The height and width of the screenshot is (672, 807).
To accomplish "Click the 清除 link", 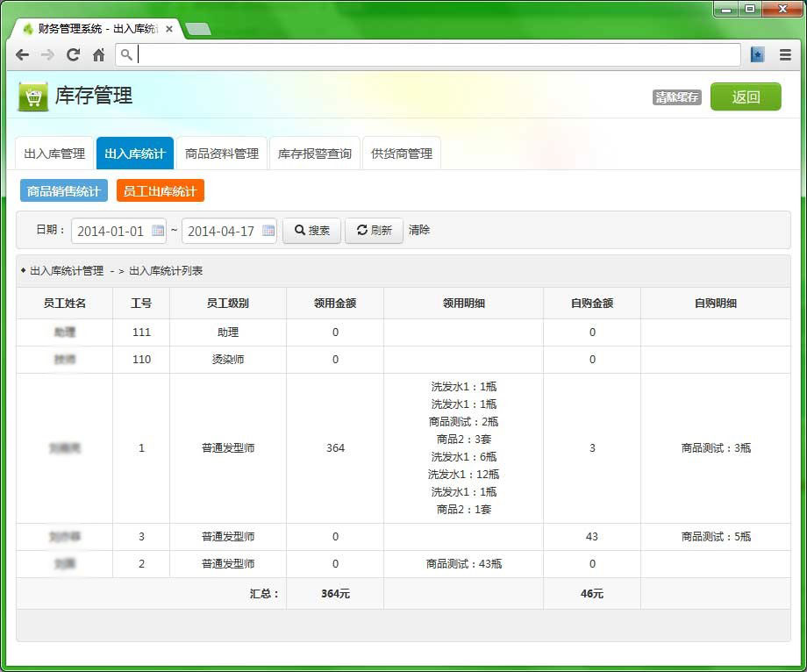I will click(419, 230).
